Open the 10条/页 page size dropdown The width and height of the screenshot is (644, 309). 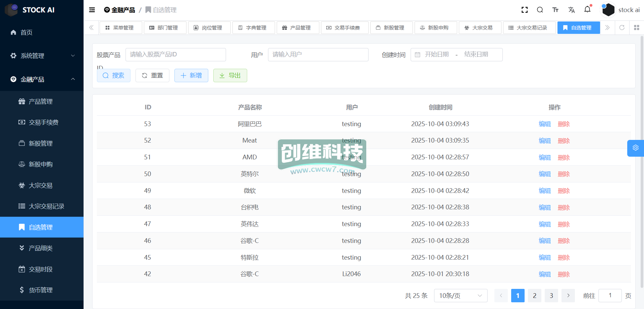(460, 296)
